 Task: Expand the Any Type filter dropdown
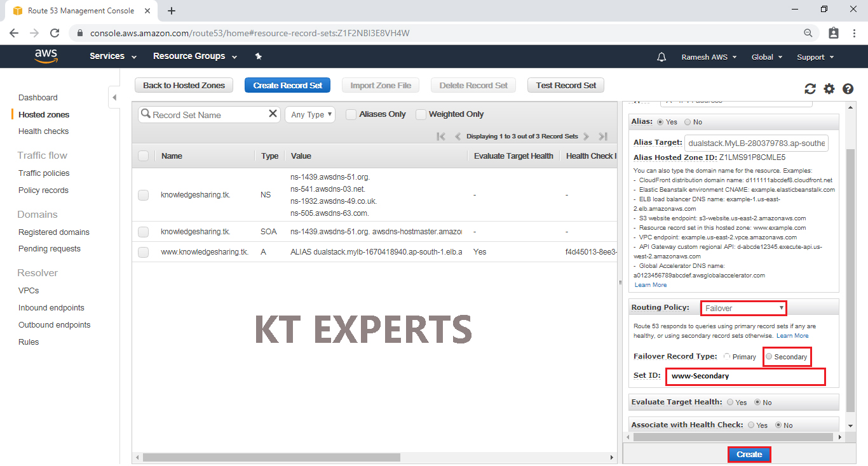311,115
